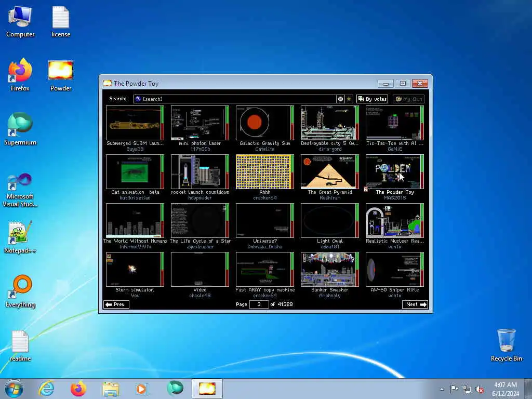Open The World Without Humans thumbnail

(x=135, y=220)
